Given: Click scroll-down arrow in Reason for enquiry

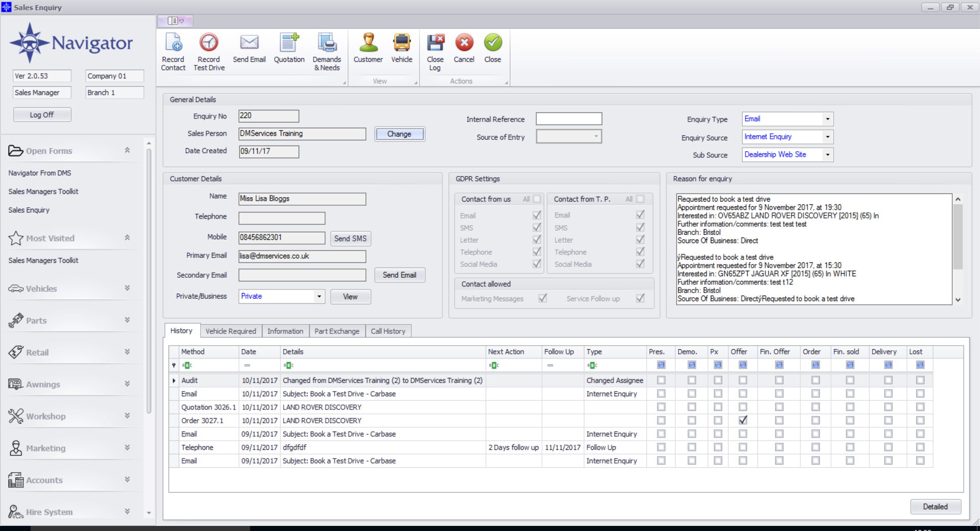Looking at the screenshot, I should tap(958, 300).
